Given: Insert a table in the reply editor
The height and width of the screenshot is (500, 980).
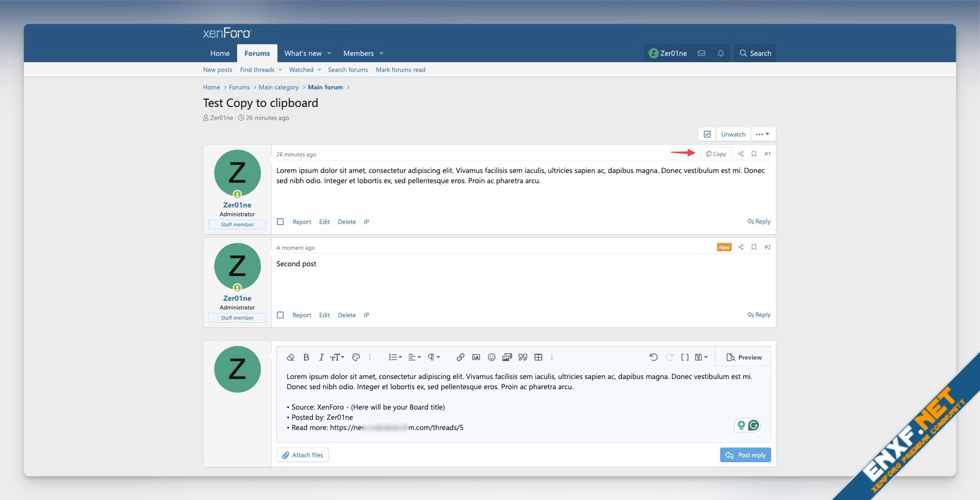Looking at the screenshot, I should point(538,357).
